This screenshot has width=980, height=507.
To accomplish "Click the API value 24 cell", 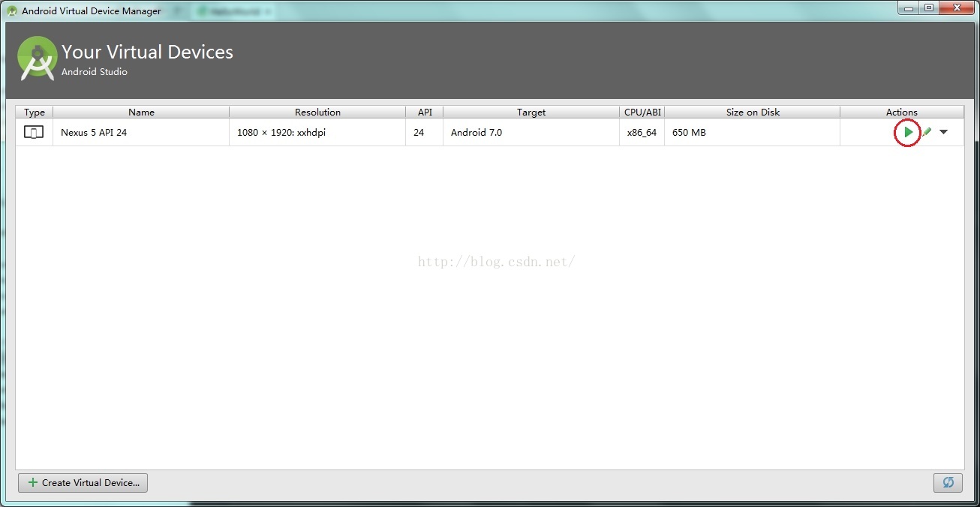I will pos(425,132).
